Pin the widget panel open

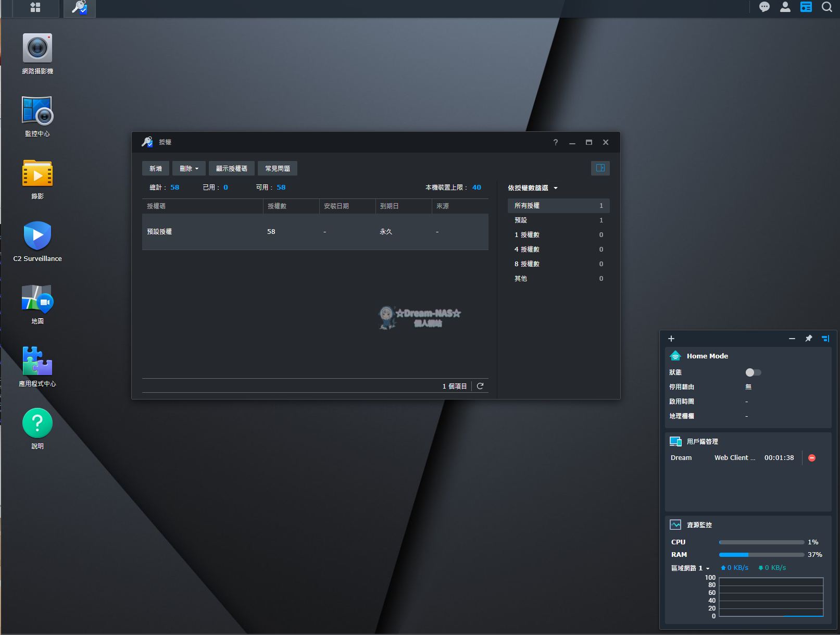(x=808, y=338)
